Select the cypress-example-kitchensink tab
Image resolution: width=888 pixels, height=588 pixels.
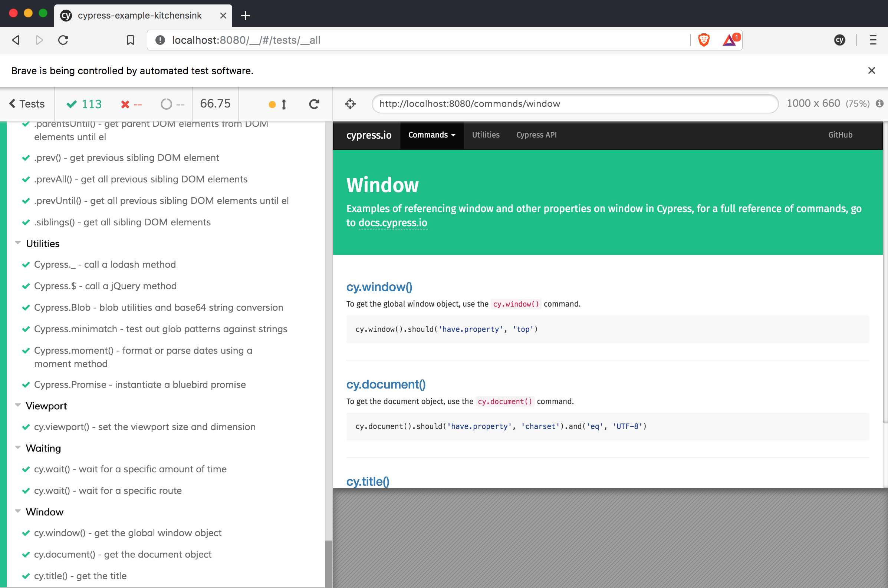[143, 15]
